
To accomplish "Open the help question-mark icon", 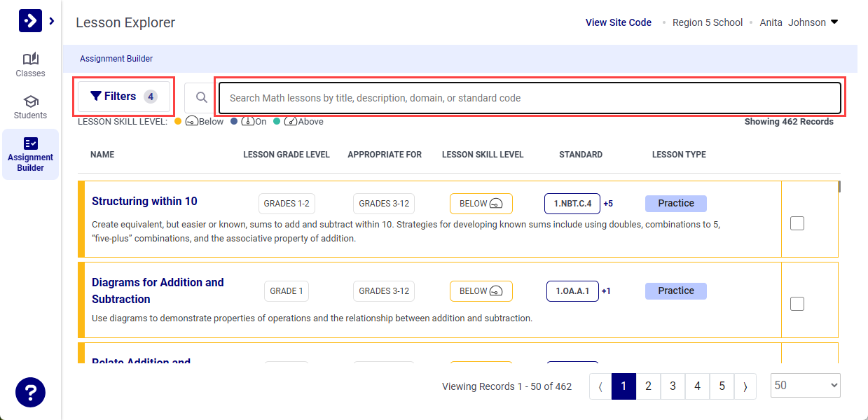I will [x=30, y=392].
